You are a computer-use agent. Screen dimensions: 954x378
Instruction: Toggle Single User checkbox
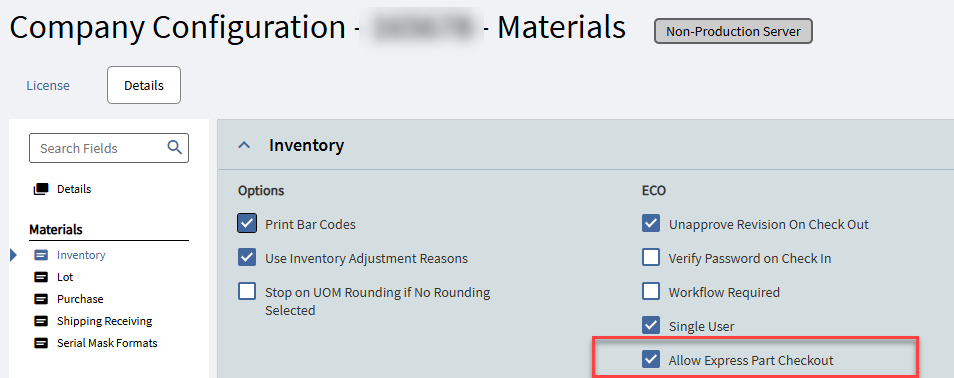click(x=651, y=326)
